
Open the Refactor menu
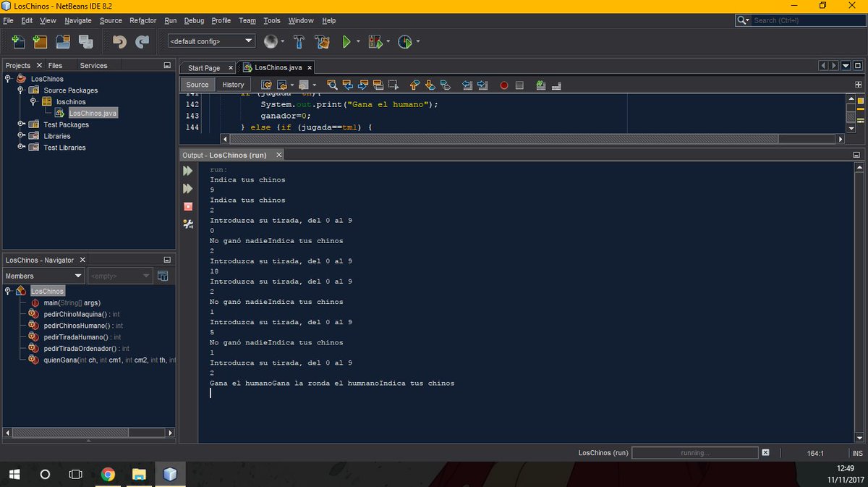point(142,20)
